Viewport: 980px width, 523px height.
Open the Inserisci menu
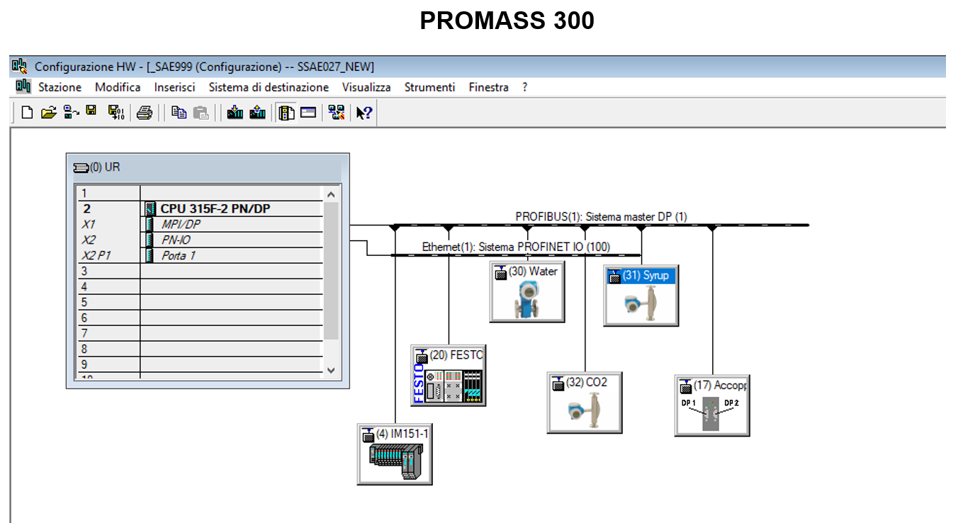pyautogui.click(x=174, y=87)
